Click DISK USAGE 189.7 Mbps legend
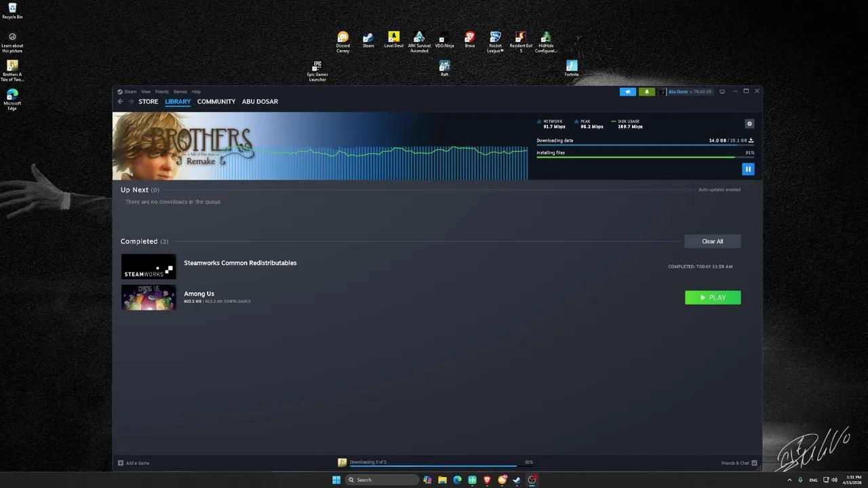Viewport: 868px width, 488px height. coord(627,124)
